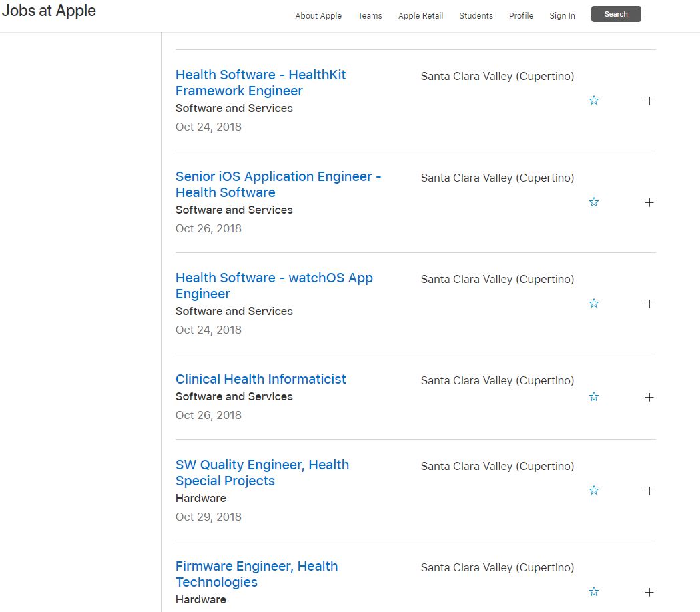Open Senior iOS Application Engineer - Health Software

(278, 184)
